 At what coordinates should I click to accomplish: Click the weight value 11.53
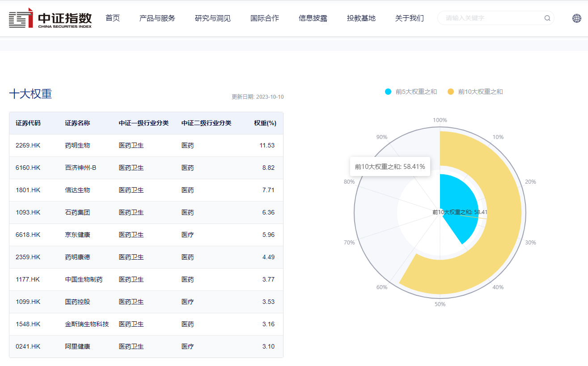tap(267, 145)
